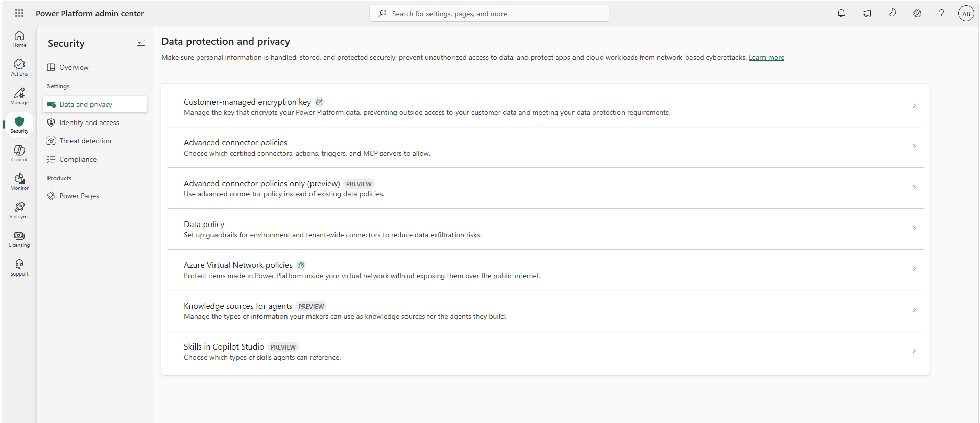The height and width of the screenshot is (423, 980).
Task: Collapse the Security navigation pane
Action: tap(141, 43)
